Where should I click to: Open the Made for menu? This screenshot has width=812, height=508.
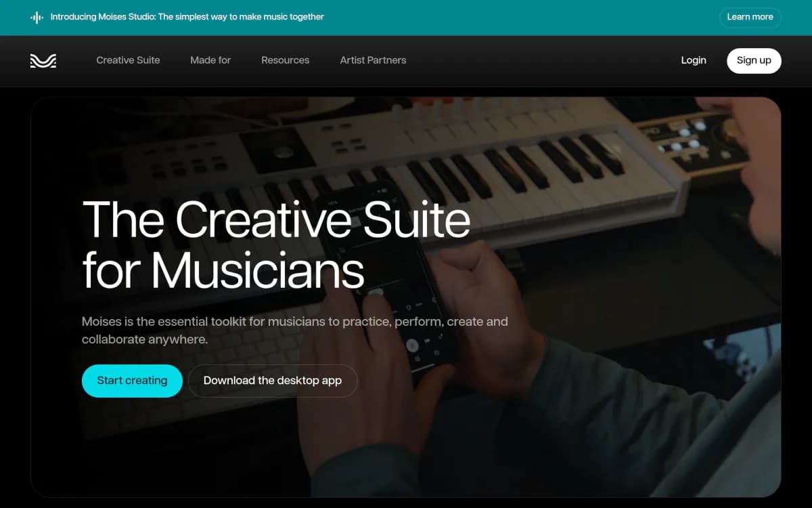tap(210, 60)
